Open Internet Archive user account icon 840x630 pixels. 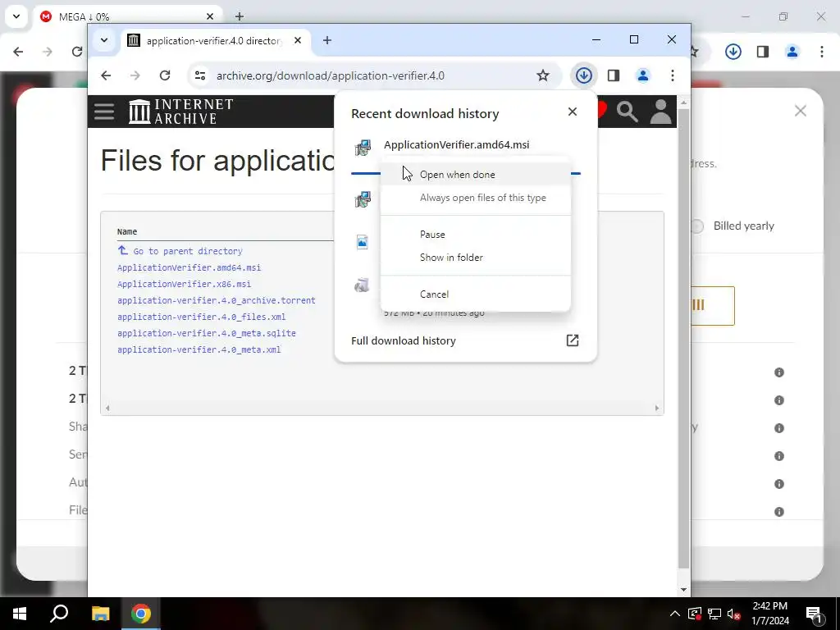660,112
